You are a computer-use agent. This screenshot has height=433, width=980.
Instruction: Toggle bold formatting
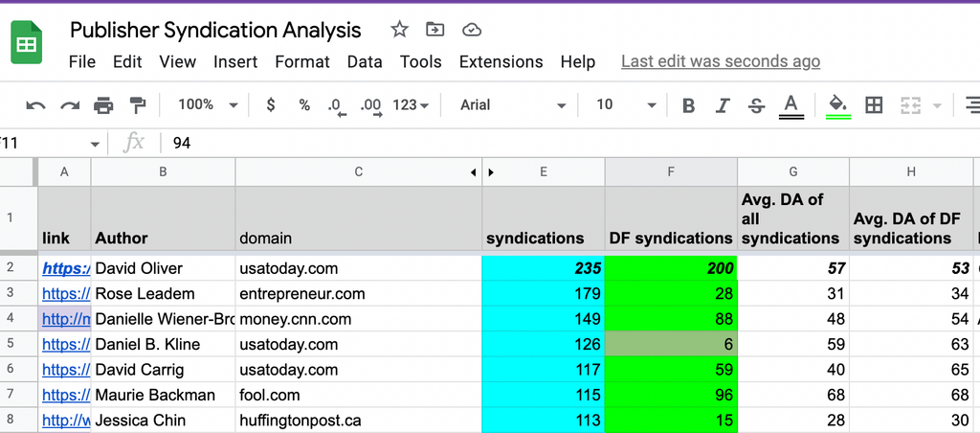tap(688, 105)
